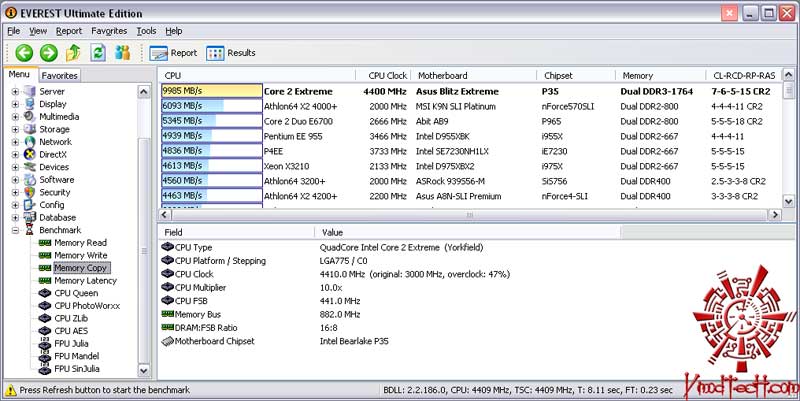
Task: Select Memory Copy benchmark
Action: pos(81,268)
